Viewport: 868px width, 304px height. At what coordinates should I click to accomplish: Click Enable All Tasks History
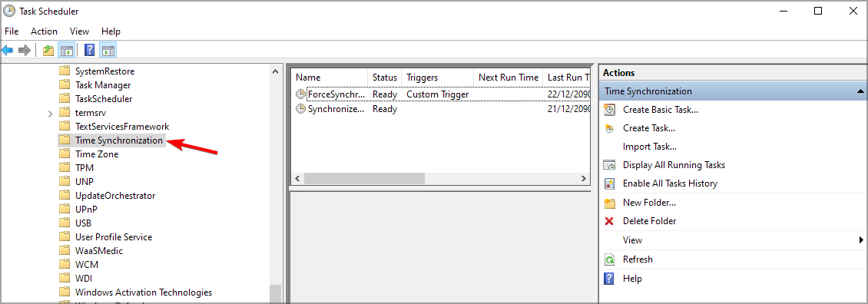point(670,183)
